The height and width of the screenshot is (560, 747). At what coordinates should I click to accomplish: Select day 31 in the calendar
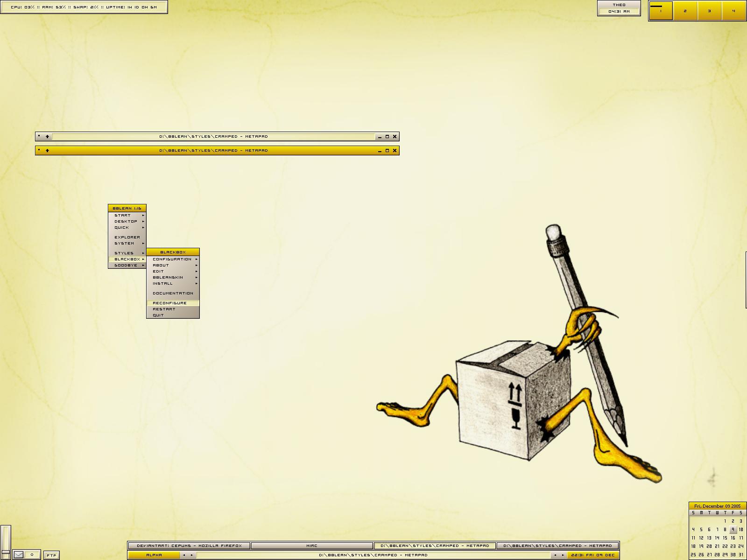(x=741, y=555)
